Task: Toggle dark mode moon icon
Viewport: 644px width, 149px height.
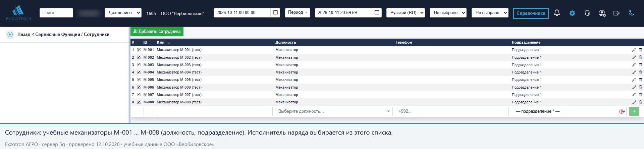Action: click(631, 13)
